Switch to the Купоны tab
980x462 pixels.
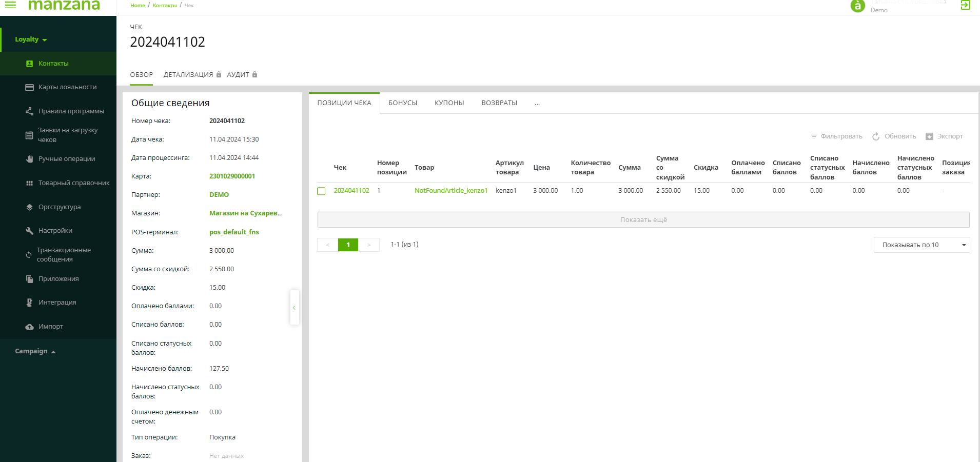click(x=449, y=103)
